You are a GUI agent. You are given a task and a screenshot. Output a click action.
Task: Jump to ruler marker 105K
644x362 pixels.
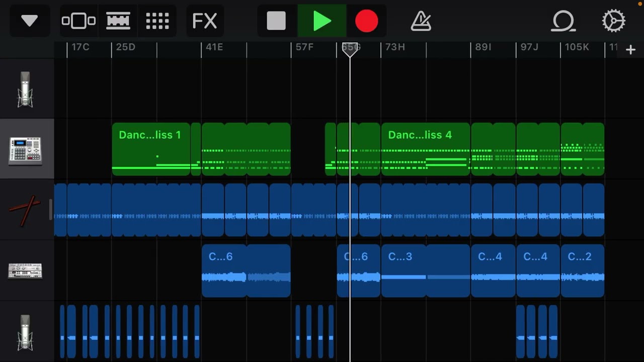(x=577, y=47)
